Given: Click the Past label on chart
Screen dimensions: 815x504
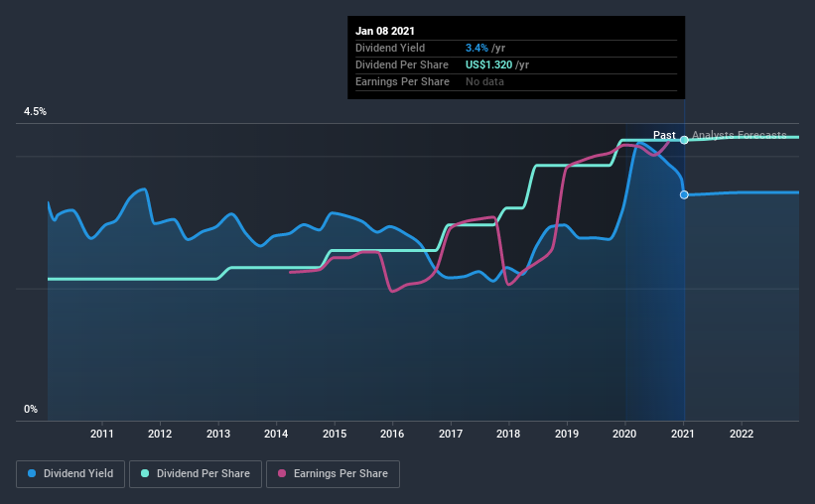Looking at the screenshot, I should (x=664, y=135).
